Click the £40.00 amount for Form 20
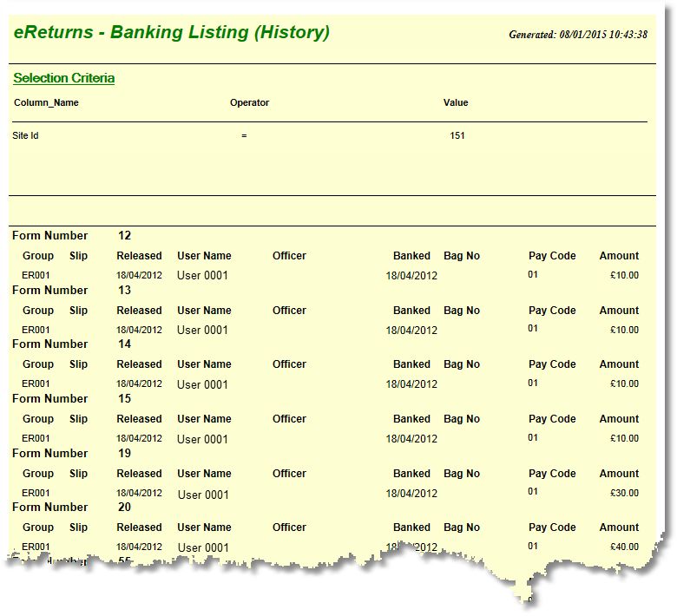Image resolution: width=677 pixels, height=616 pixels. (x=624, y=547)
